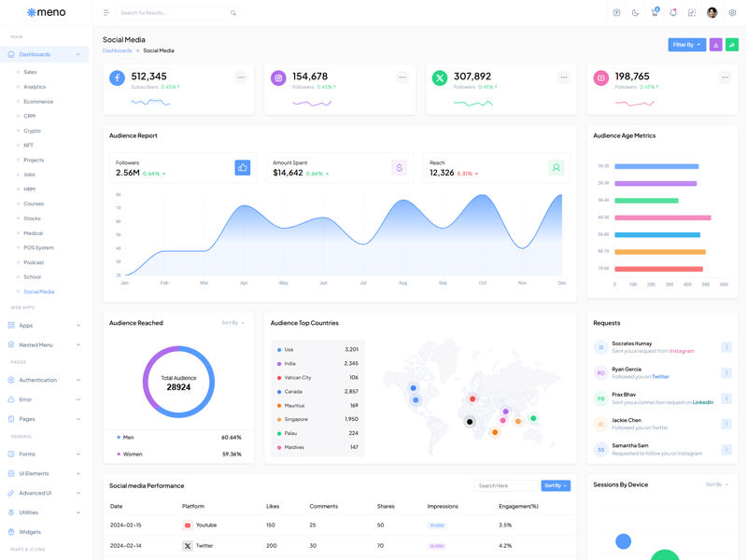This screenshot has width=747, height=560.
Task: Open Sort By dropdown in Audience Reached
Action: [233, 323]
